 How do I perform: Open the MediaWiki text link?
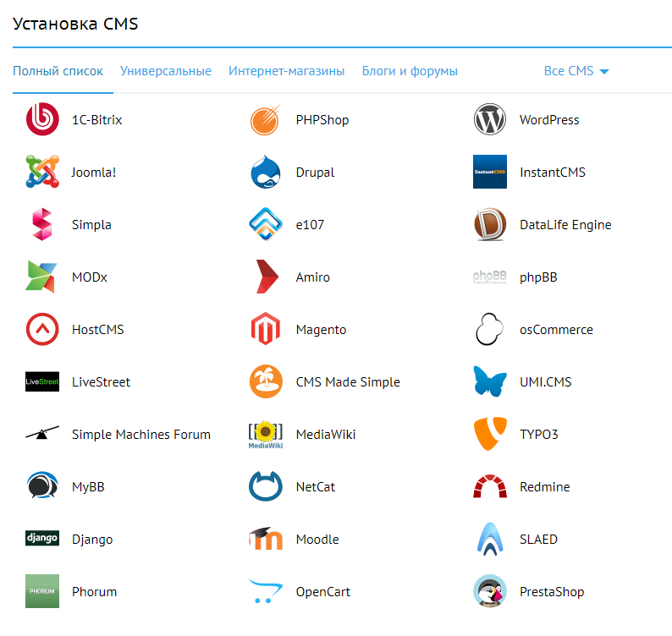326,434
